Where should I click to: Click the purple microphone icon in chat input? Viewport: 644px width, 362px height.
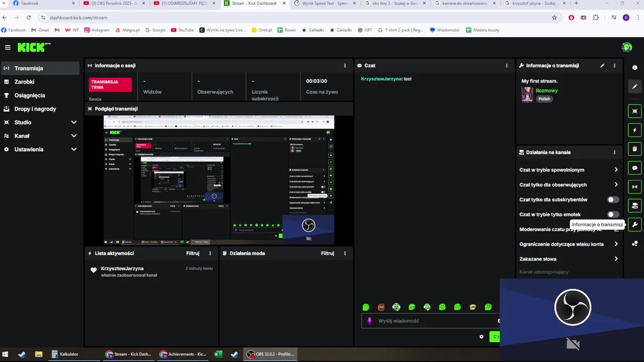[x=370, y=321]
